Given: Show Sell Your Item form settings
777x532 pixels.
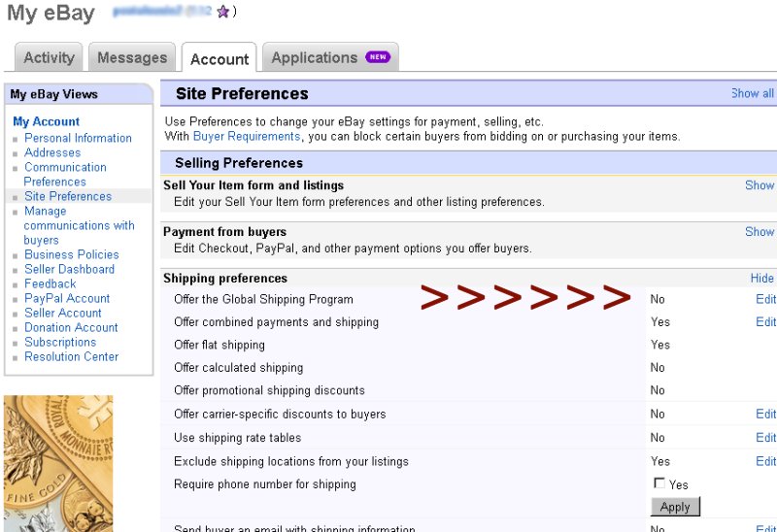Looking at the screenshot, I should 760,185.
